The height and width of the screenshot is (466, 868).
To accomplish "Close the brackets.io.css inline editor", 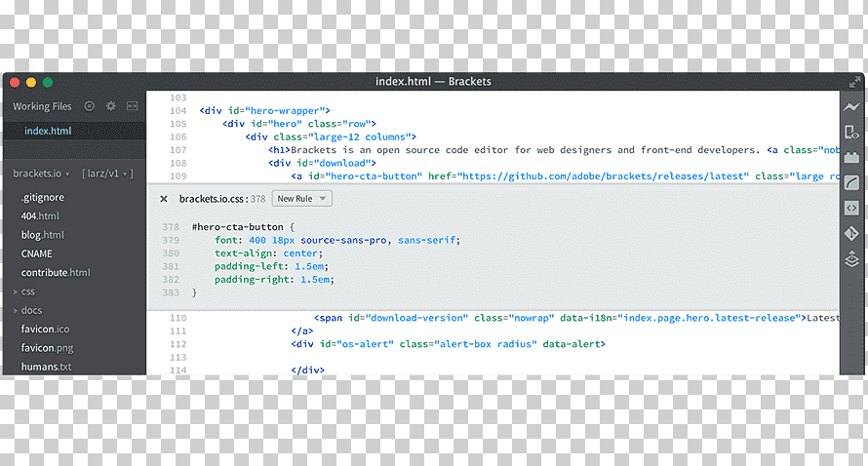I will point(163,199).
